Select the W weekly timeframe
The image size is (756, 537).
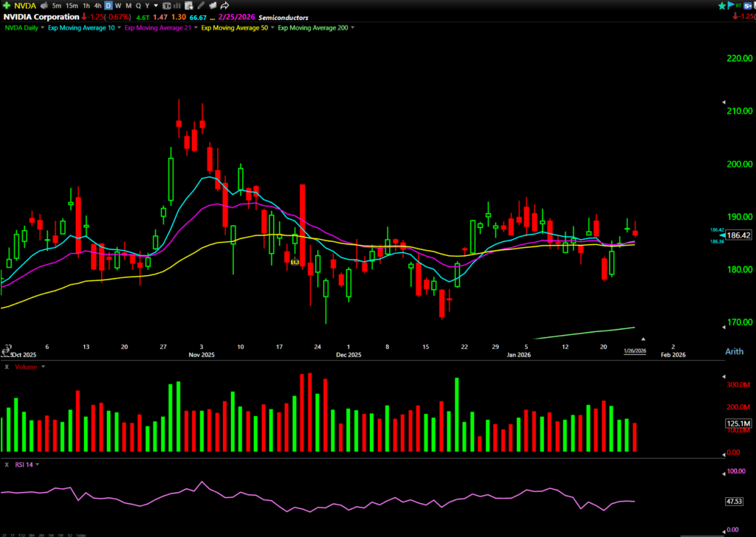click(x=117, y=6)
